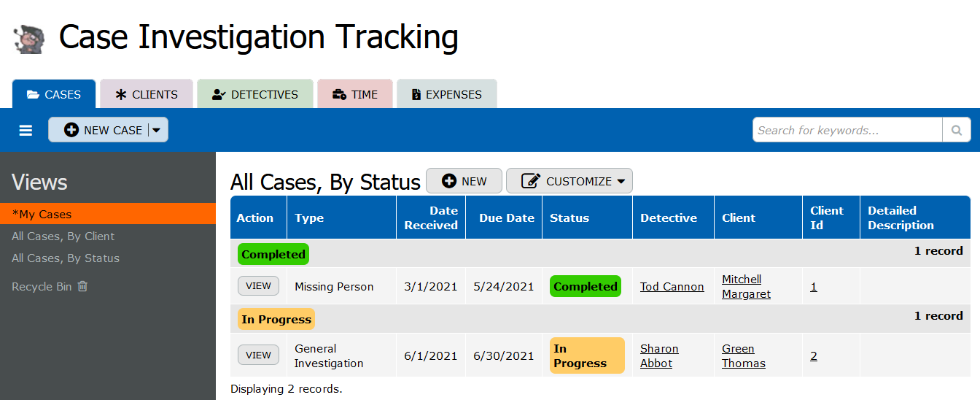Viewport: 980px width, 400px height.
Task: Switch to the Clients tab
Action: (147, 94)
